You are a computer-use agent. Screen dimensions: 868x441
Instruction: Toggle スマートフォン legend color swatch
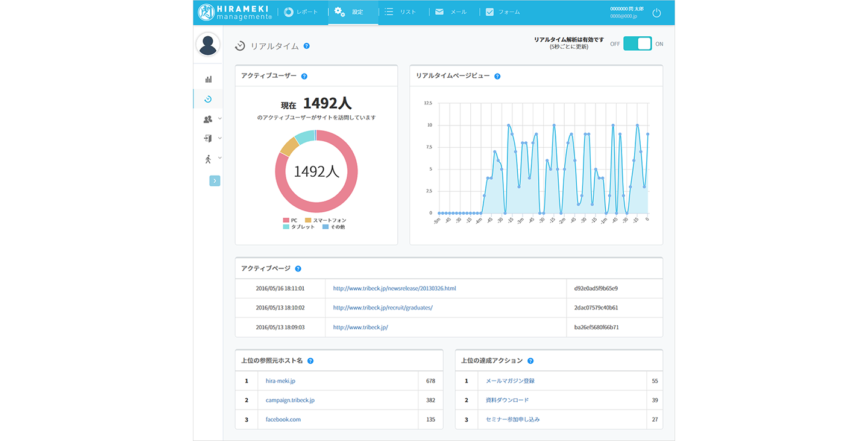click(308, 220)
